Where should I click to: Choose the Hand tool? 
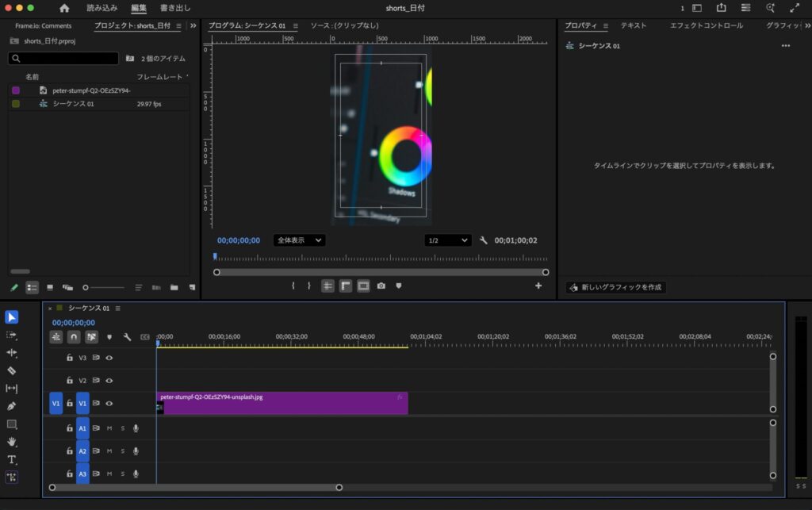12,442
